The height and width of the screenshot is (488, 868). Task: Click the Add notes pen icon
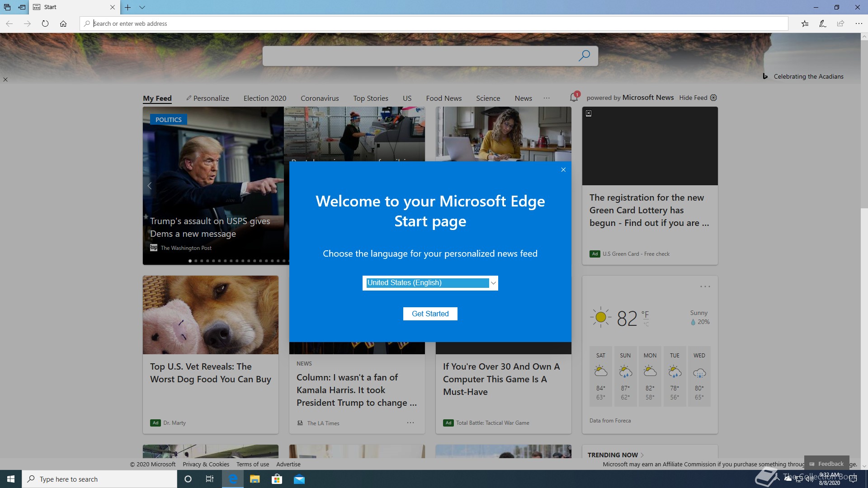(823, 23)
